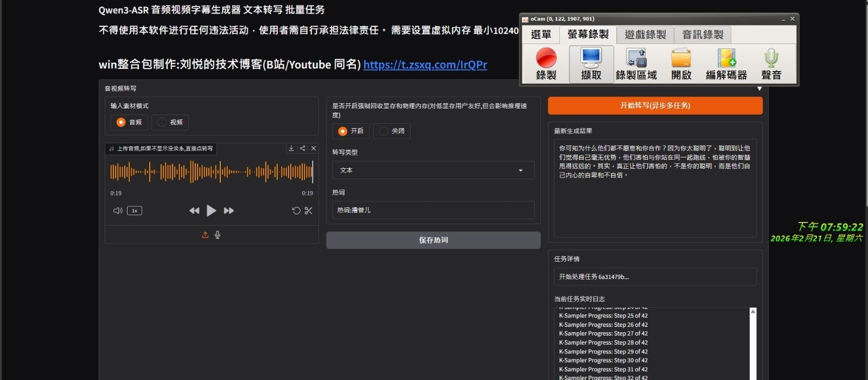Download the uploaded audio file
Screen dimensions: 868x380
[x=291, y=148]
